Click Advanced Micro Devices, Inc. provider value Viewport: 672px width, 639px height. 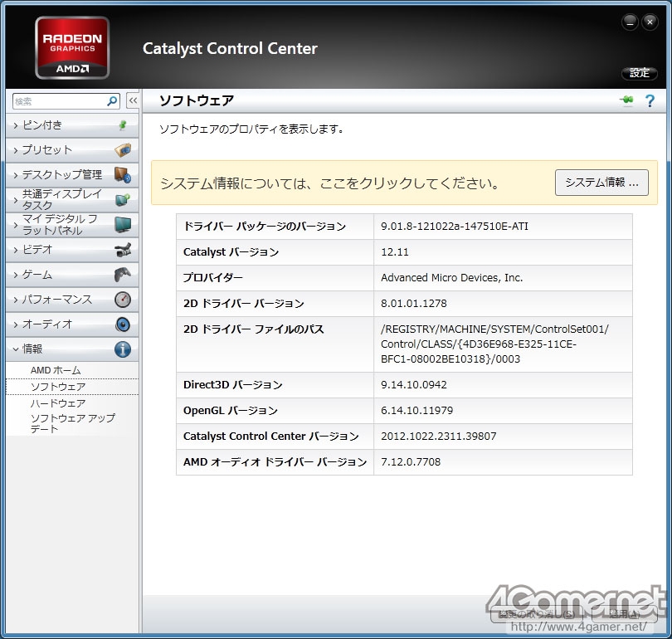(x=451, y=278)
